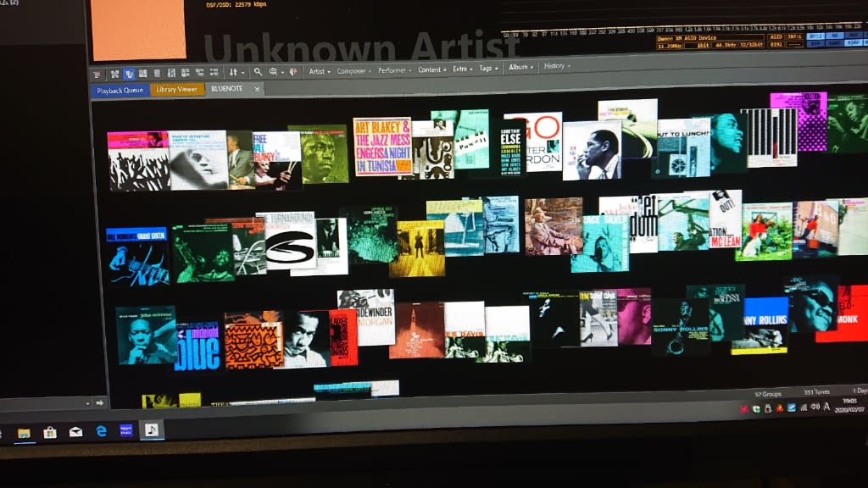Select the Out to Lunch album cover
The height and width of the screenshot is (488, 868).
[684, 147]
